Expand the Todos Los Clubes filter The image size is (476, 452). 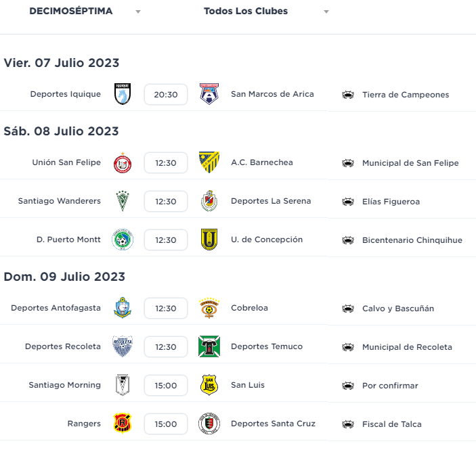click(x=266, y=12)
